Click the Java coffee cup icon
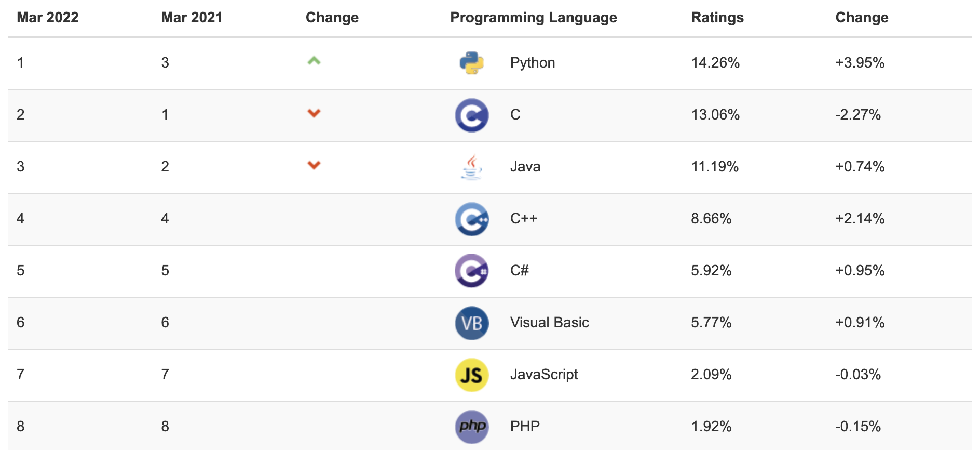Image resolution: width=980 pixels, height=450 pixels. tap(471, 167)
